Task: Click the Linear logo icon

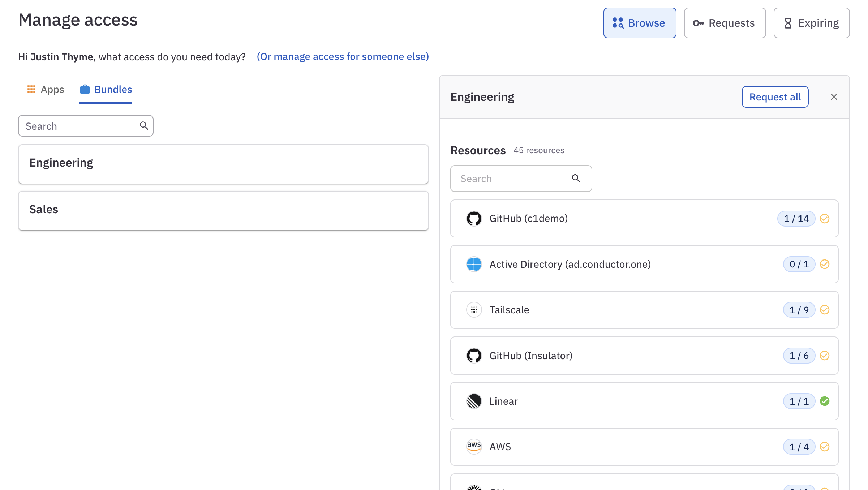Action: click(x=474, y=401)
